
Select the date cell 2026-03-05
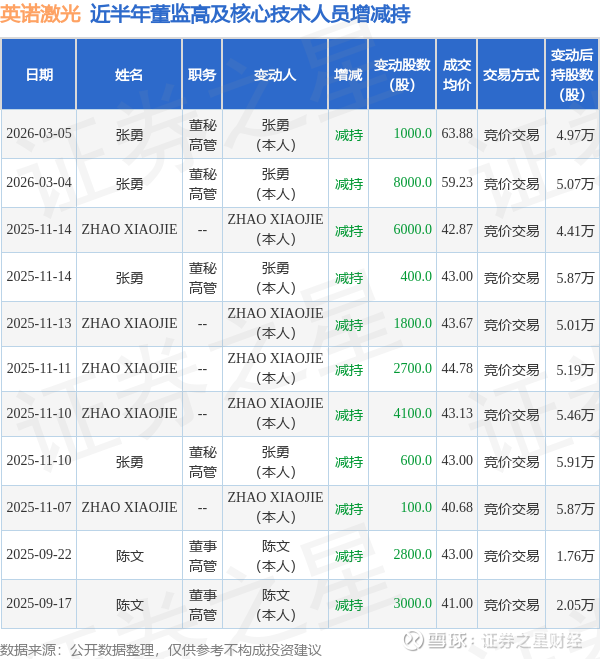[x=39, y=134]
